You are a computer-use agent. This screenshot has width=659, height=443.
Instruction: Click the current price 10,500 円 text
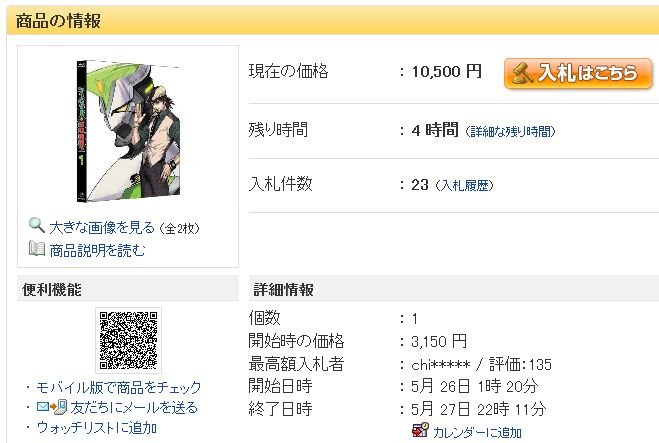(446, 71)
